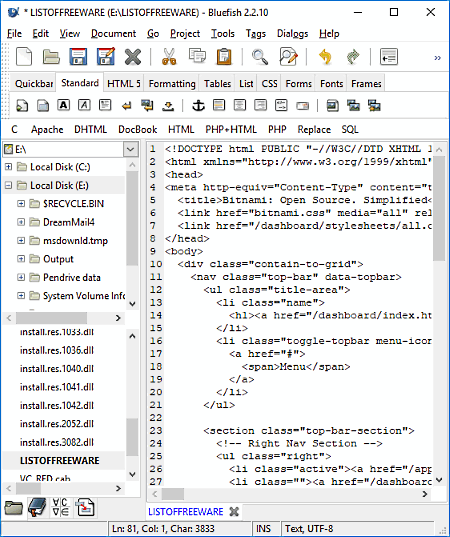Expand the msdownld.tmp folder node
Viewport: 450px width, 537px height.
click(x=21, y=241)
